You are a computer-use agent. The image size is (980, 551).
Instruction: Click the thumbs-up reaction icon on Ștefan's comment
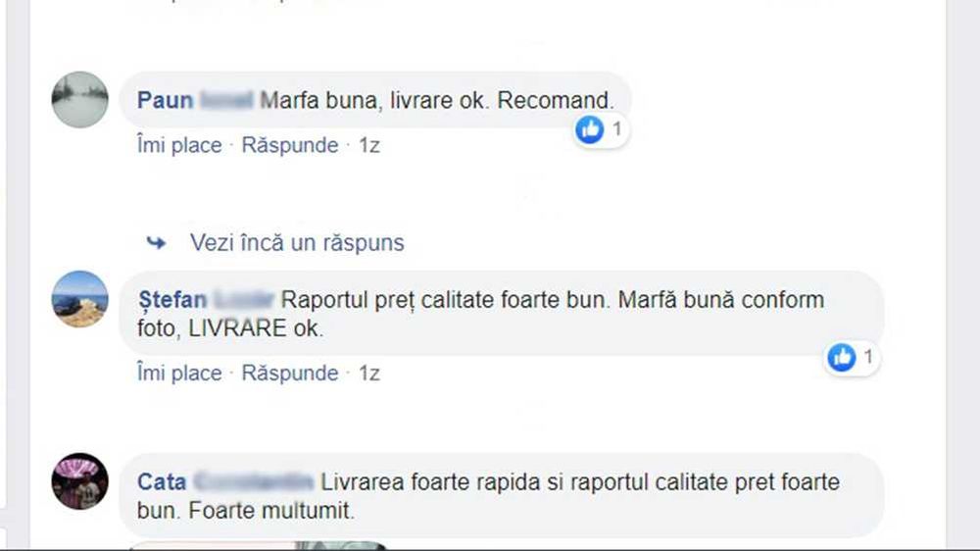[x=841, y=357]
